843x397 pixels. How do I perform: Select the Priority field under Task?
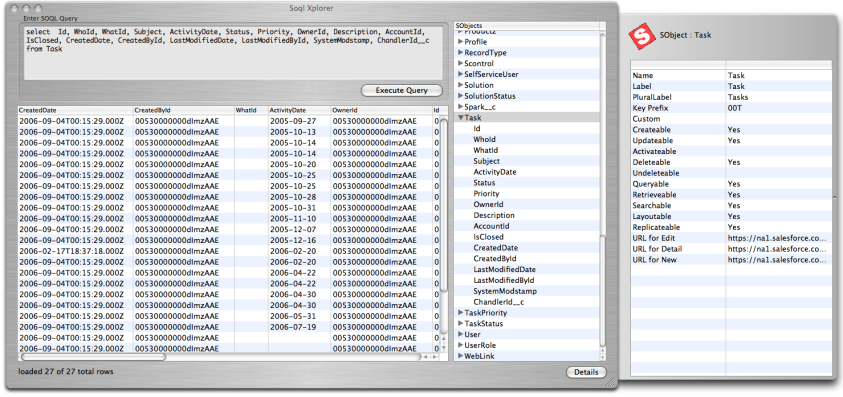coord(486,194)
